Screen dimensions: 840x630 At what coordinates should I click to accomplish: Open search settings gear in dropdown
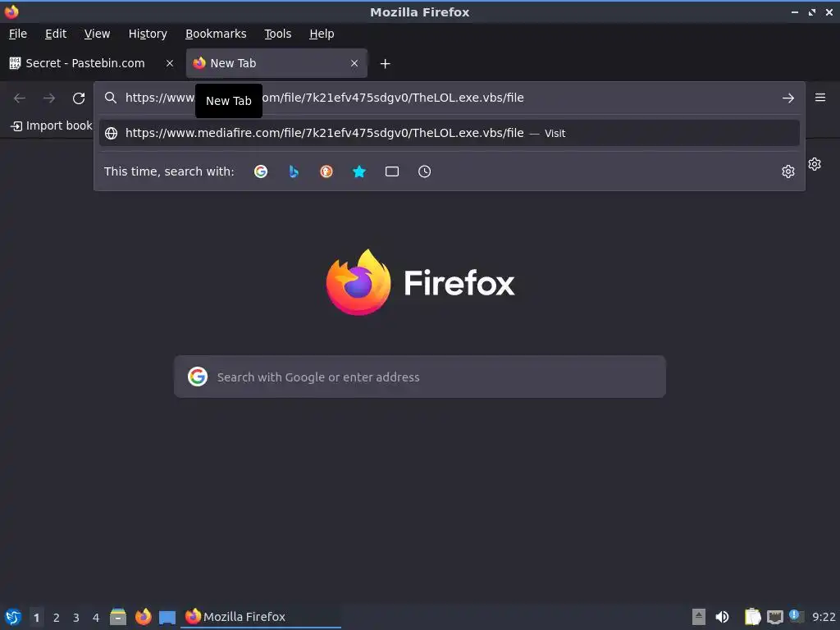[x=788, y=171]
